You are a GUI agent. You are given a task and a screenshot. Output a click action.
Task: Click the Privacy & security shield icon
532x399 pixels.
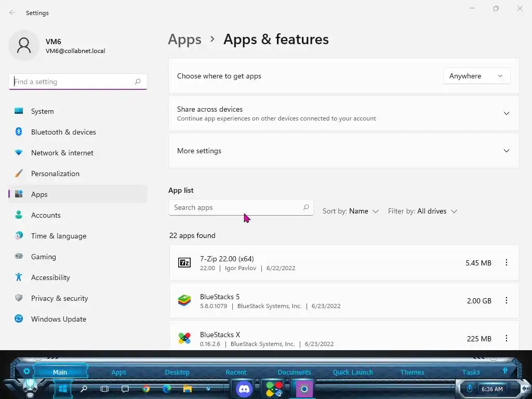(x=19, y=298)
